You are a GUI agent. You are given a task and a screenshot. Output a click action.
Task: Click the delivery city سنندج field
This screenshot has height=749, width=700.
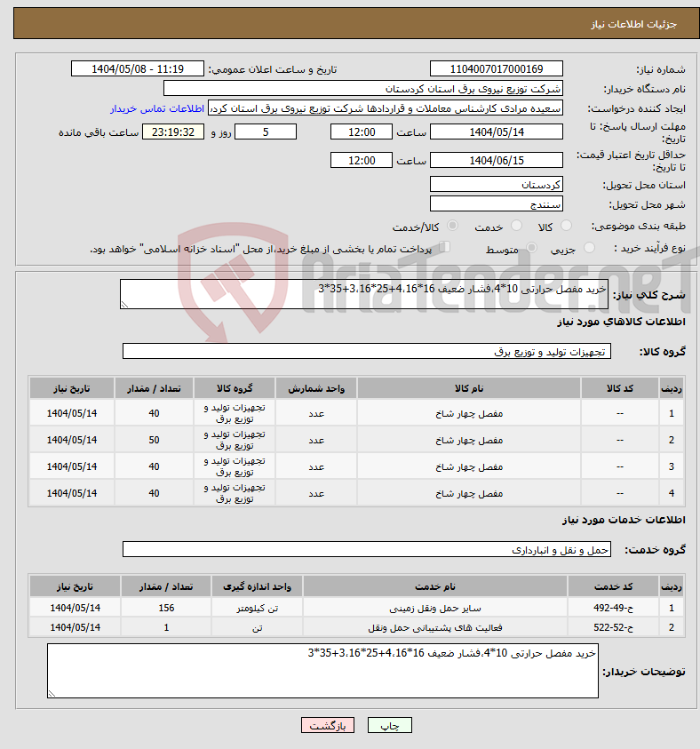coord(496,204)
